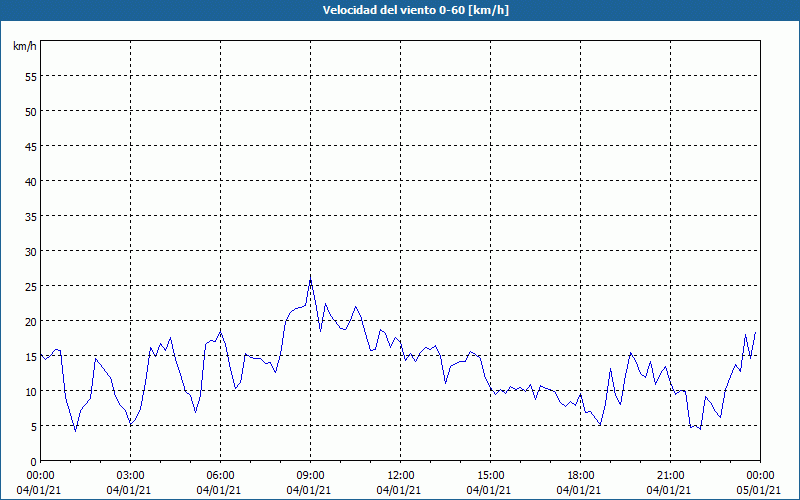This screenshot has height=500, width=800.
Task: Click the time label 21:00
Action: click(670, 476)
